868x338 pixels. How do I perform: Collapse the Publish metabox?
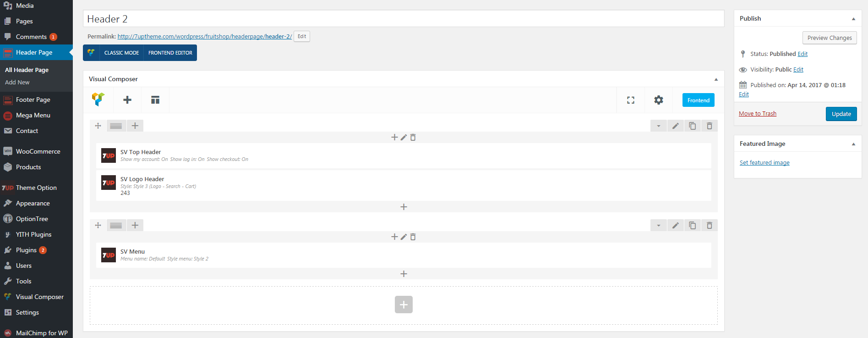pos(853,19)
